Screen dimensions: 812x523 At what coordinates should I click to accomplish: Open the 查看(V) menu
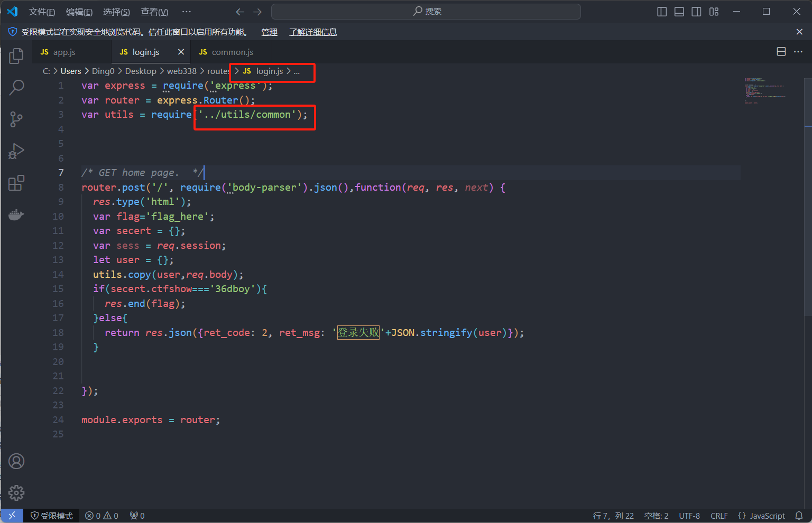click(154, 12)
